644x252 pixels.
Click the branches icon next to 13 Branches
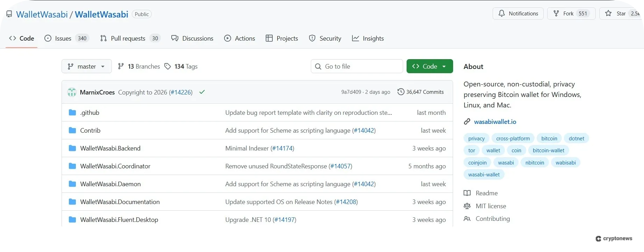tap(121, 66)
